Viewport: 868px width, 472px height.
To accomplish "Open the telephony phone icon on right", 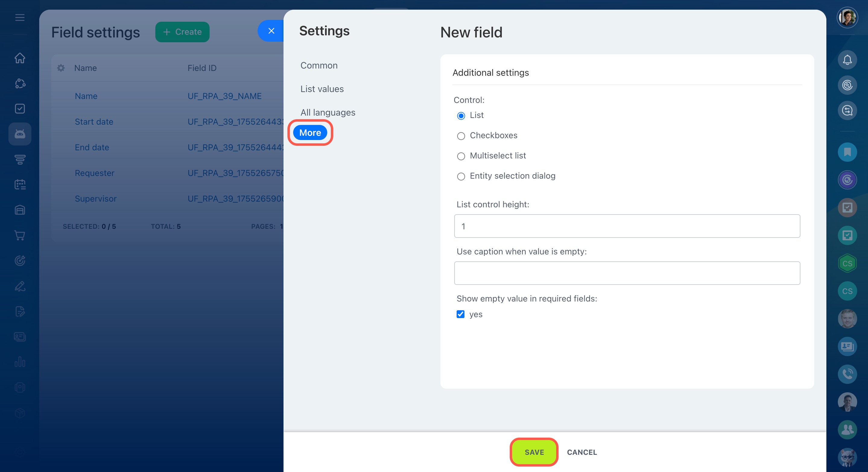I will 847,374.
